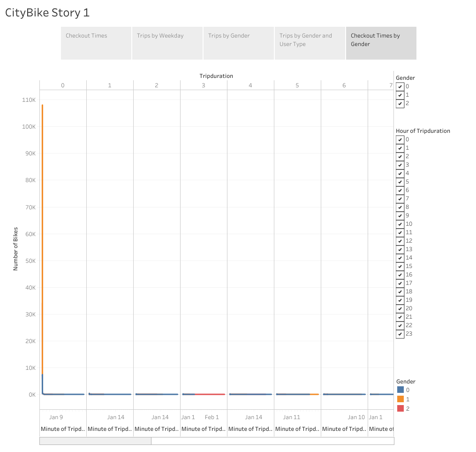This screenshot has height=452, width=476.
Task: Uncheck Gender filter value 1
Action: click(400, 95)
